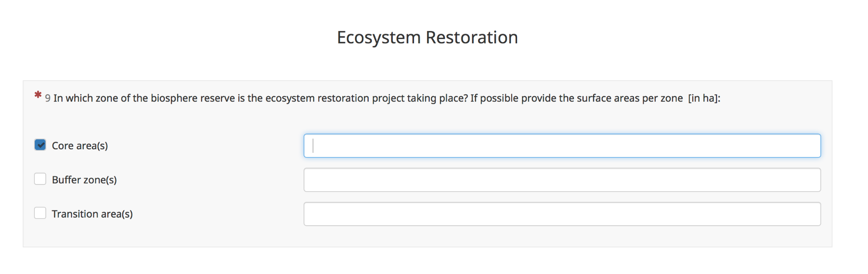Image resolution: width=868 pixels, height=274 pixels.
Task: Click the question number 9
Action: pyautogui.click(x=48, y=98)
